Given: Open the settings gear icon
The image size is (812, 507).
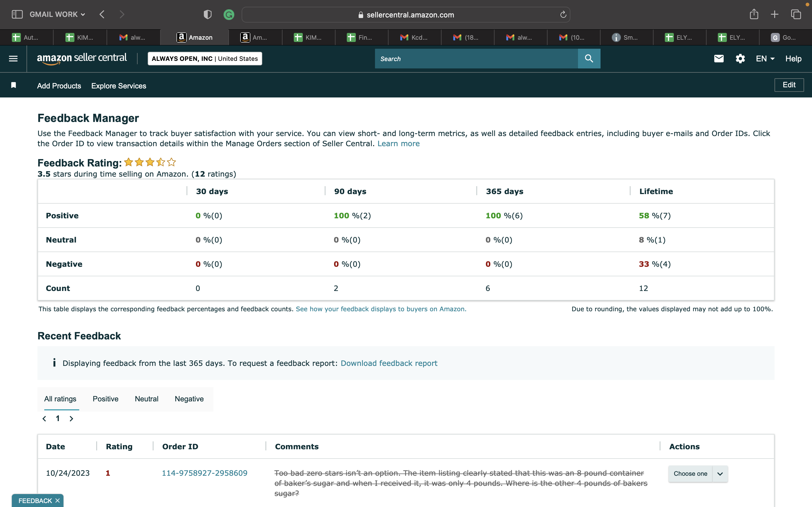Looking at the screenshot, I should coord(740,59).
